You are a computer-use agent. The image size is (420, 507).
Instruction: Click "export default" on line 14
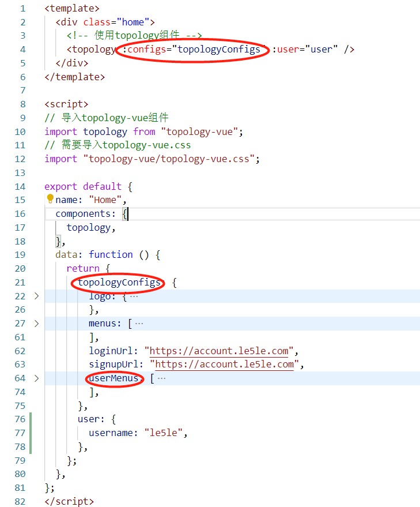(83, 186)
